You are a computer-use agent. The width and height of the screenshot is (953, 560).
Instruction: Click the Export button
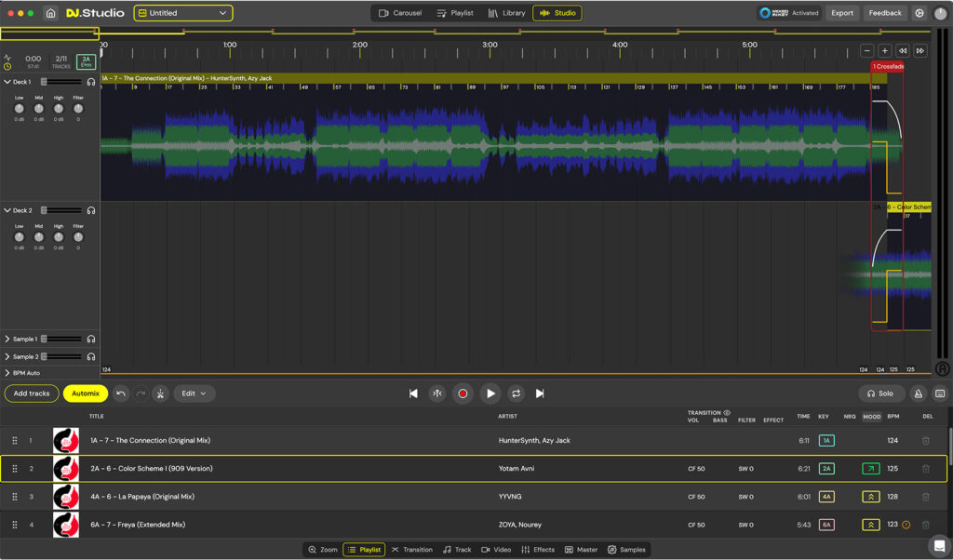click(x=841, y=13)
